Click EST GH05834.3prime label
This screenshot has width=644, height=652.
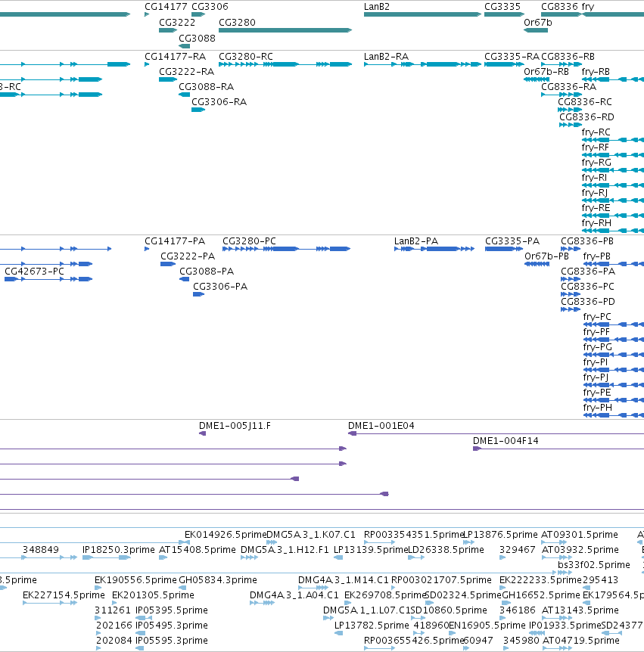(x=218, y=579)
